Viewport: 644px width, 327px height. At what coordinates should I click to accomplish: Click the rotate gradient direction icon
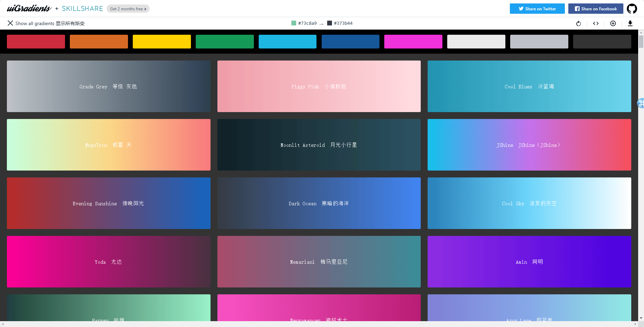tap(579, 23)
